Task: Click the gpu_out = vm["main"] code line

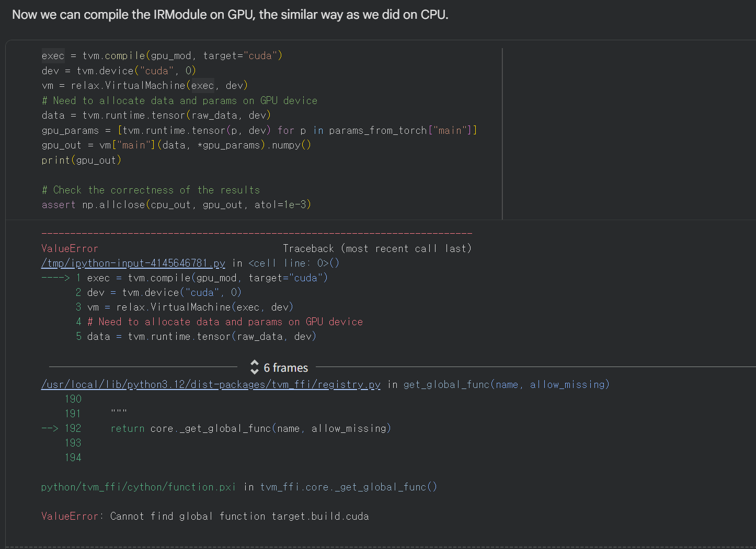Action: [176, 145]
